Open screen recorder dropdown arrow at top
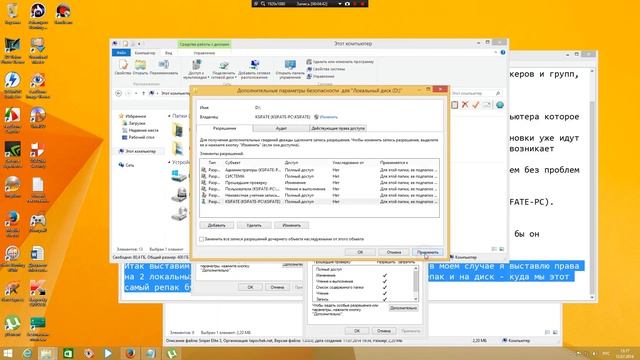The width and height of the screenshot is (640, 360). [340, 4]
